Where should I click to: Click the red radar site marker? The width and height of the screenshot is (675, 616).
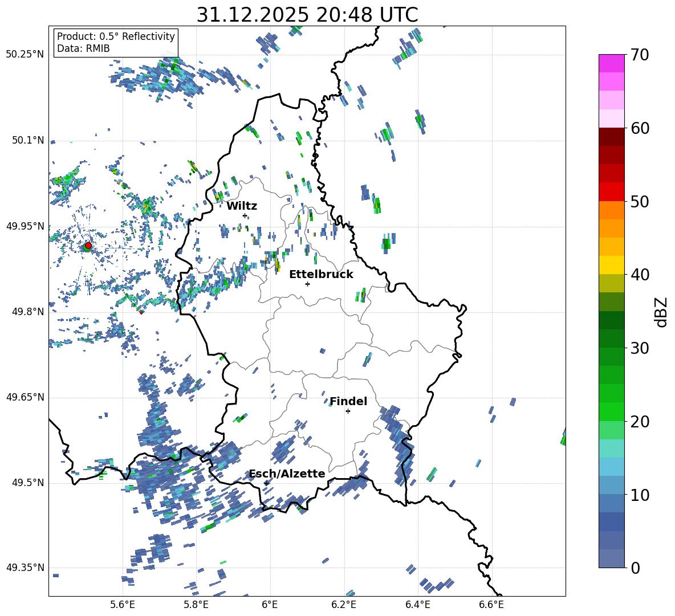88,245
